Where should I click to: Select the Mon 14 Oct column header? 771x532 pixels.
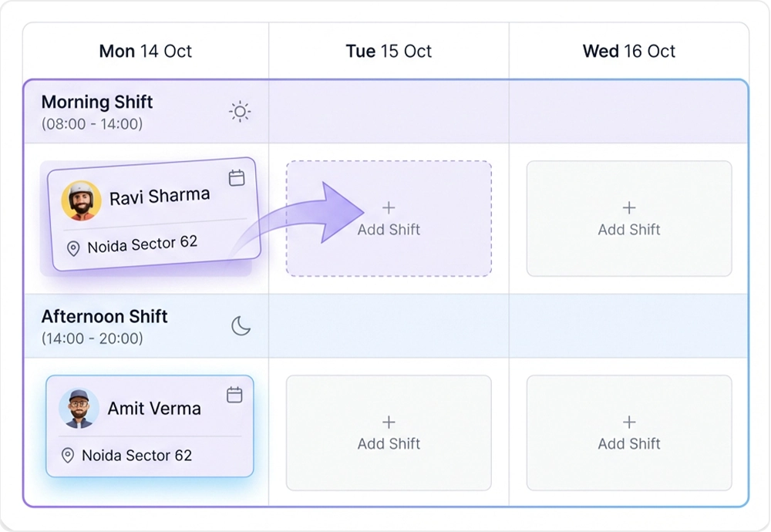[x=146, y=52]
